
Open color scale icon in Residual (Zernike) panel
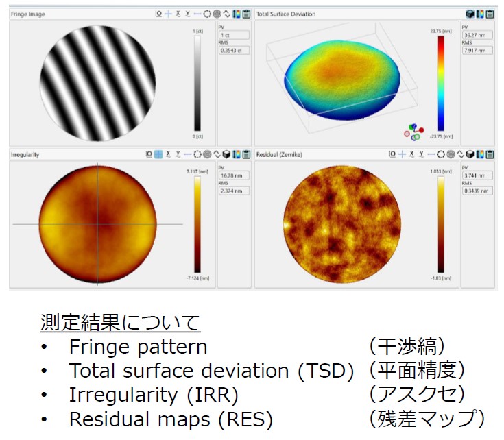[x=480, y=154]
